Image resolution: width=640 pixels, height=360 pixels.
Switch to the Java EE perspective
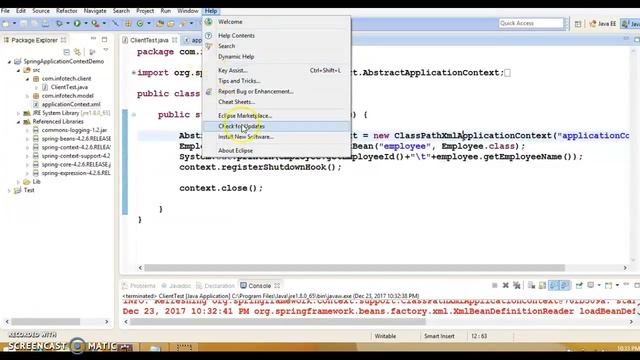pos(603,24)
